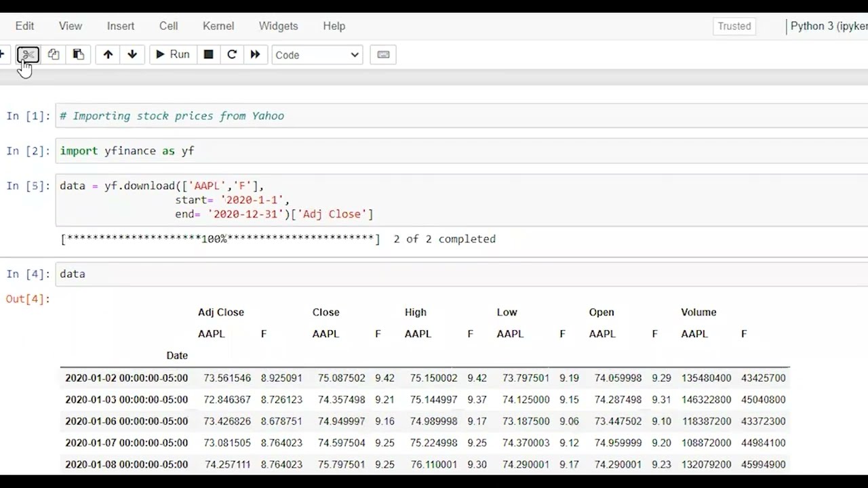The width and height of the screenshot is (868, 488).
Task: Click the value 74.257111
Action: point(227,464)
